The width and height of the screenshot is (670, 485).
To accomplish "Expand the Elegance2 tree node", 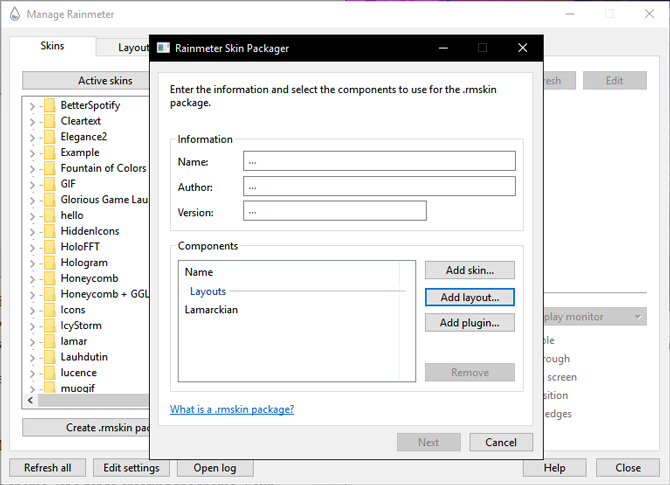I will click(x=32, y=137).
